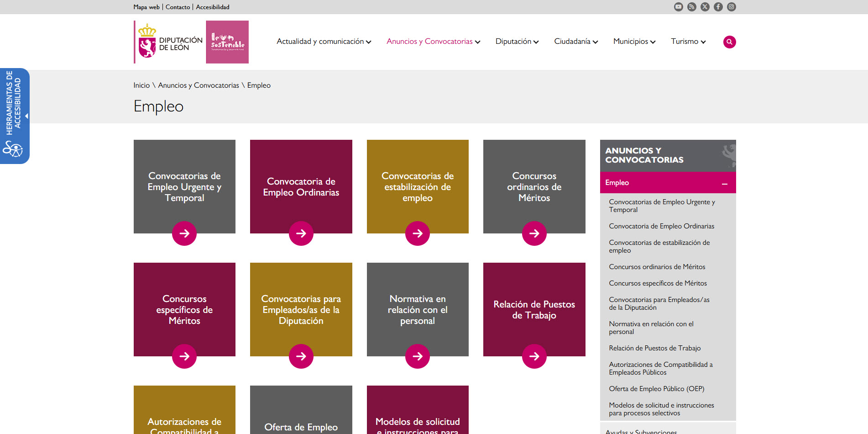Viewport: 868px width, 434px height.
Task: Open Actualidad y comunicación menu
Action: coord(324,42)
